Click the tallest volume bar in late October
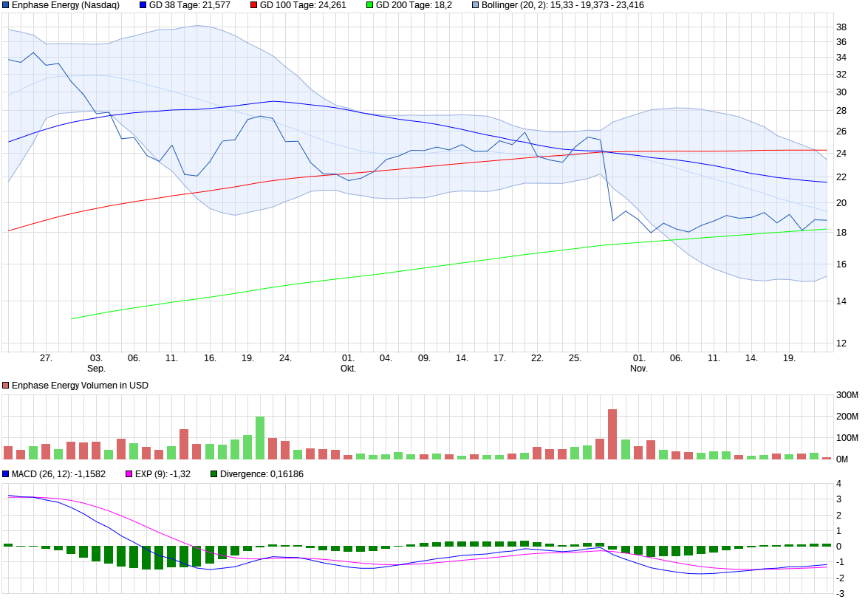The image size is (868, 602). pyautogui.click(x=612, y=432)
